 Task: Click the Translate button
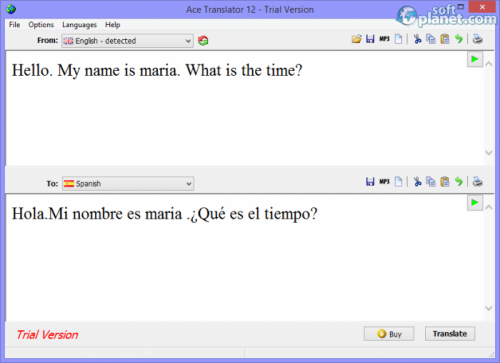(x=450, y=334)
